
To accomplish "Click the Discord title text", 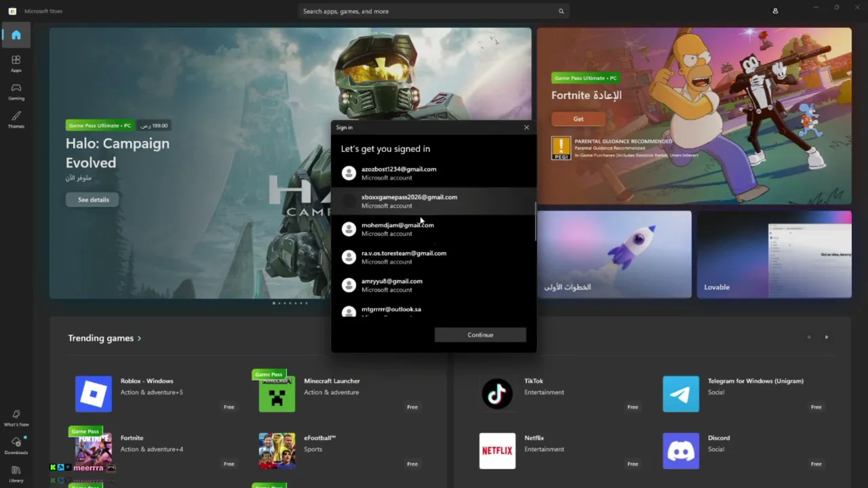I will [x=719, y=438].
